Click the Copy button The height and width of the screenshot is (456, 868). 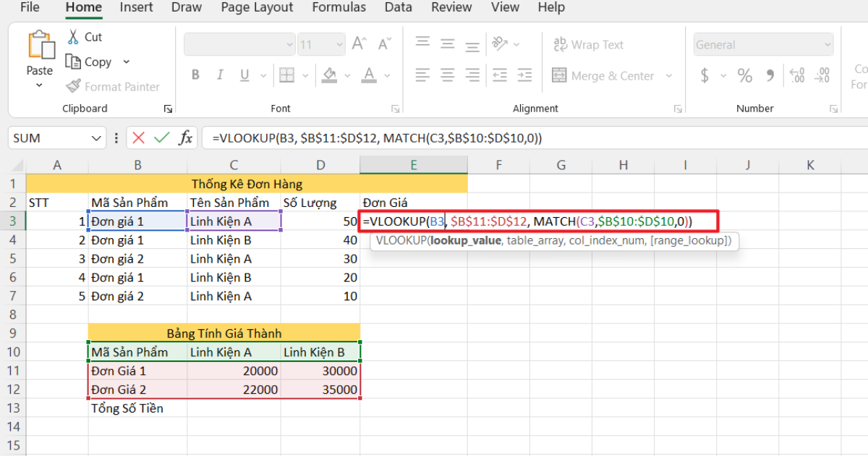tap(88, 62)
